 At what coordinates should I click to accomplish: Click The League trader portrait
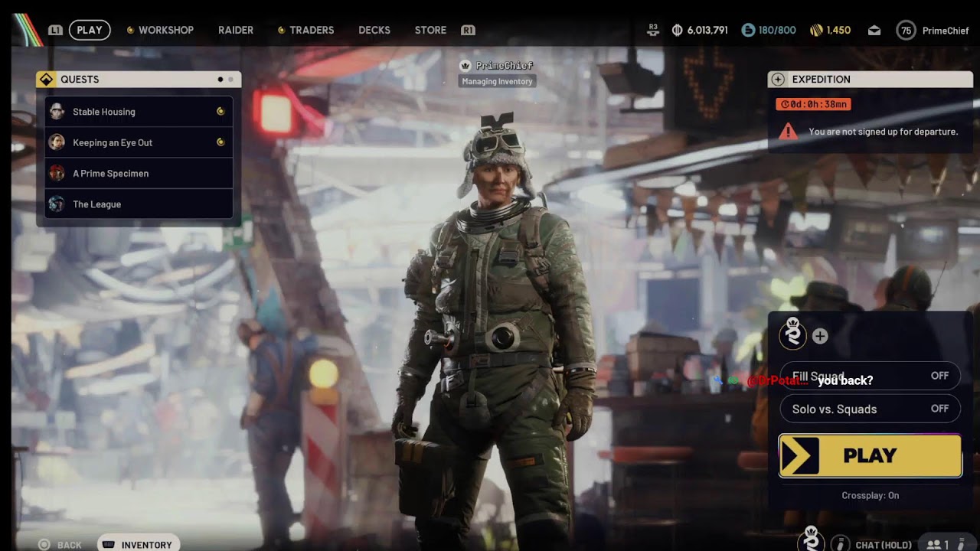coord(57,204)
